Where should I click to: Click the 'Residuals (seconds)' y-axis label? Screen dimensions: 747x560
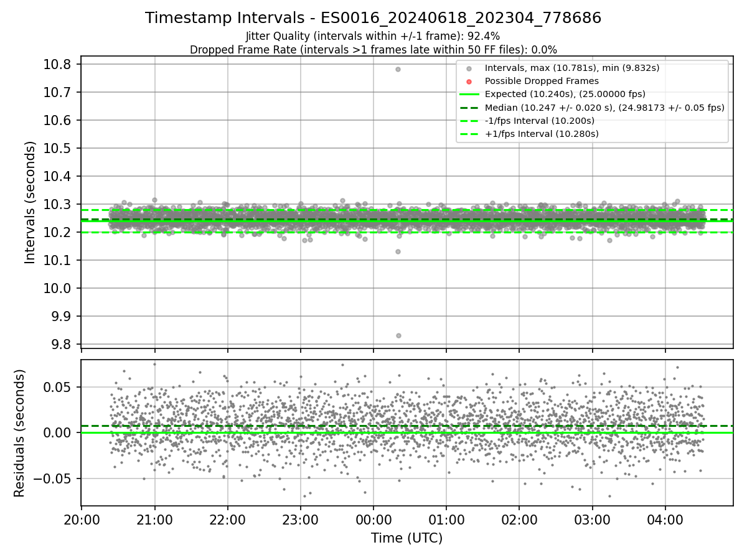click(x=19, y=433)
